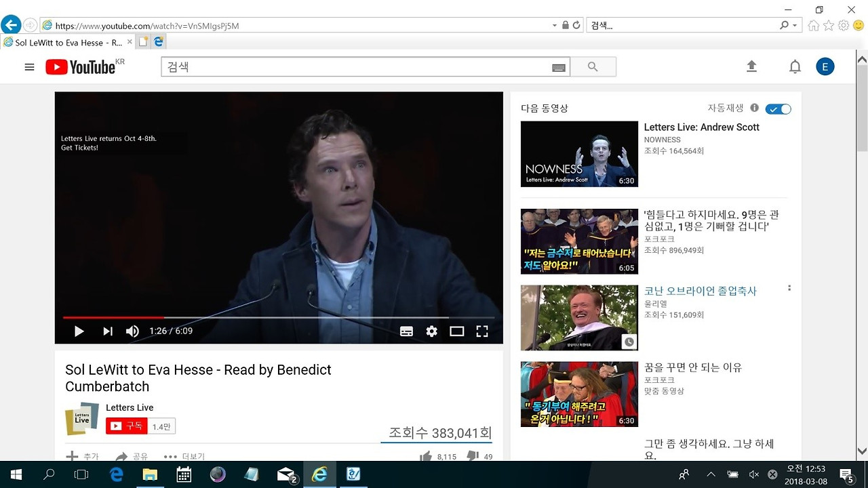This screenshot has height=488, width=868.
Task: Open the three-dot menu for Conan video
Action: click(789, 288)
